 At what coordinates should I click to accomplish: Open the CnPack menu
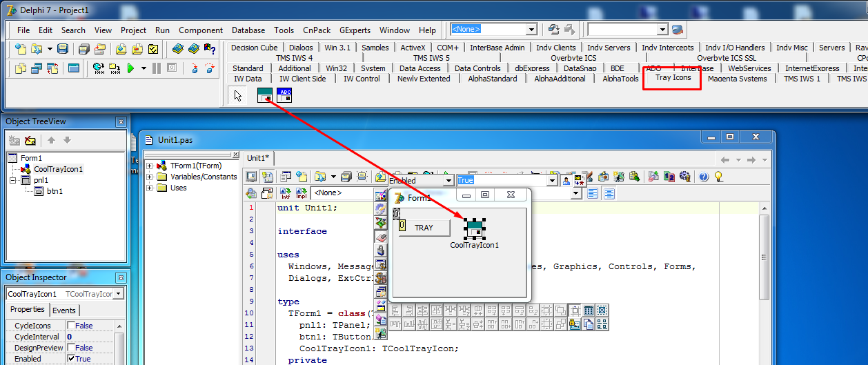(317, 30)
